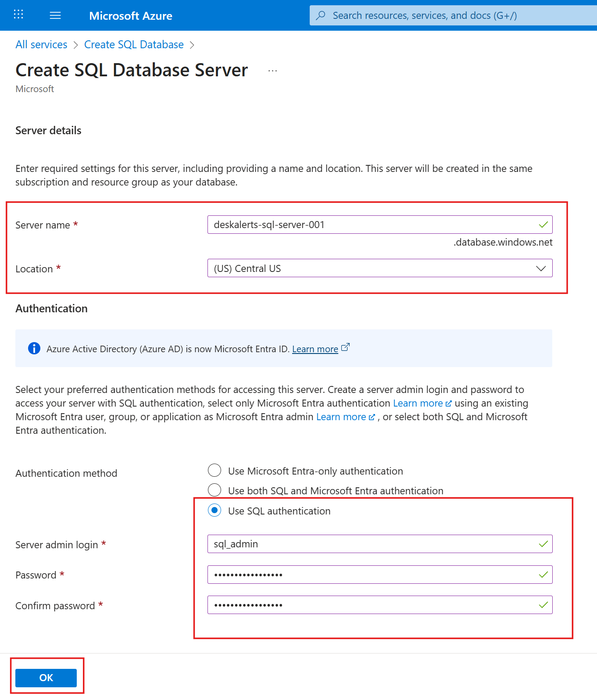Click the Server details heading
This screenshot has height=700, width=597.
[48, 131]
